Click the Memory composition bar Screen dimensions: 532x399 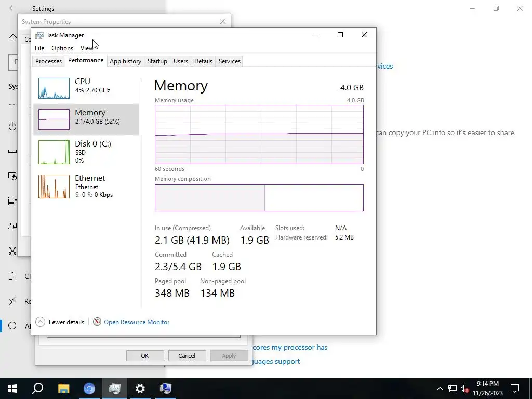point(259,198)
